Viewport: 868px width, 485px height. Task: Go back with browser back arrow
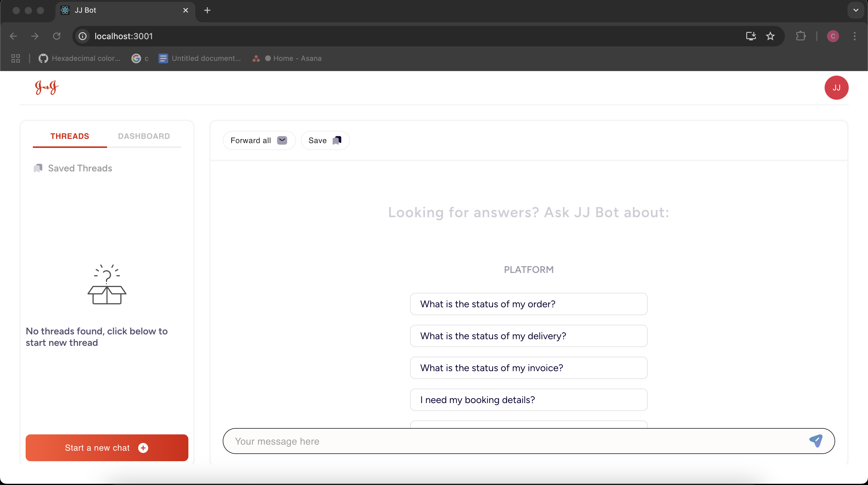pos(14,36)
